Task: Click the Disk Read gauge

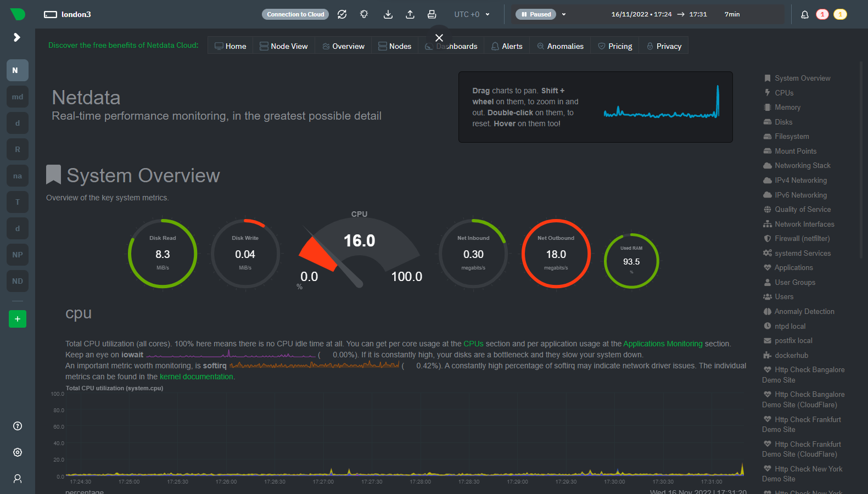Action: [x=163, y=254]
